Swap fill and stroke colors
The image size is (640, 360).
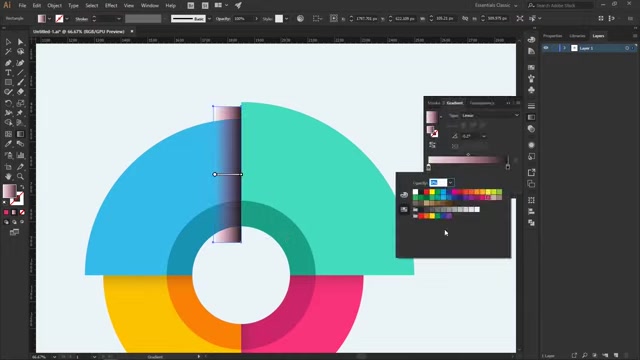(x=22, y=188)
